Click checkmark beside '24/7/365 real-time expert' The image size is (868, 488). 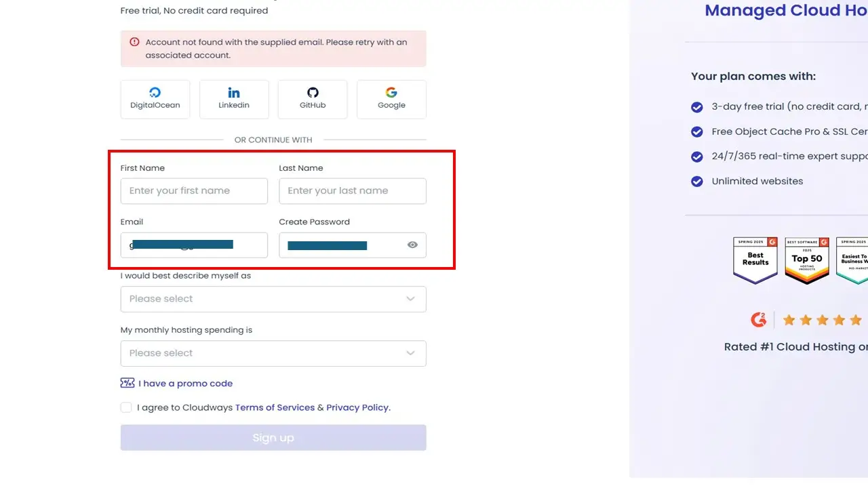[696, 157]
